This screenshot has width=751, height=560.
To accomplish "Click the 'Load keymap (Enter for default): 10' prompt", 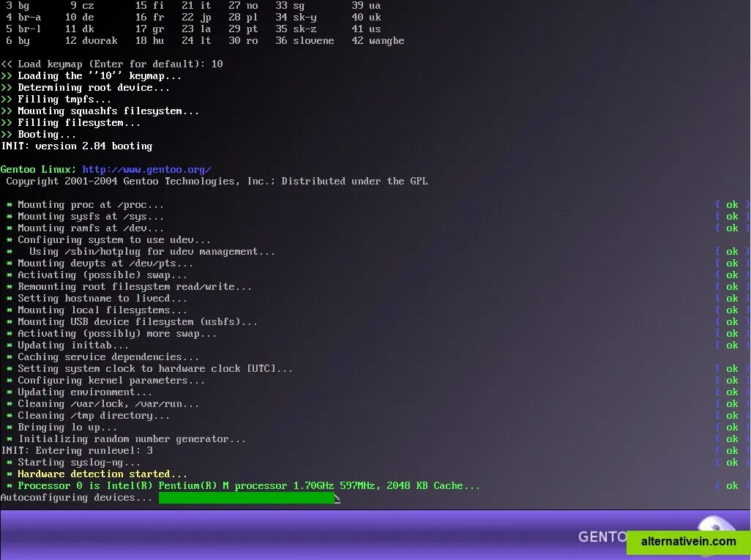I will coord(111,64).
